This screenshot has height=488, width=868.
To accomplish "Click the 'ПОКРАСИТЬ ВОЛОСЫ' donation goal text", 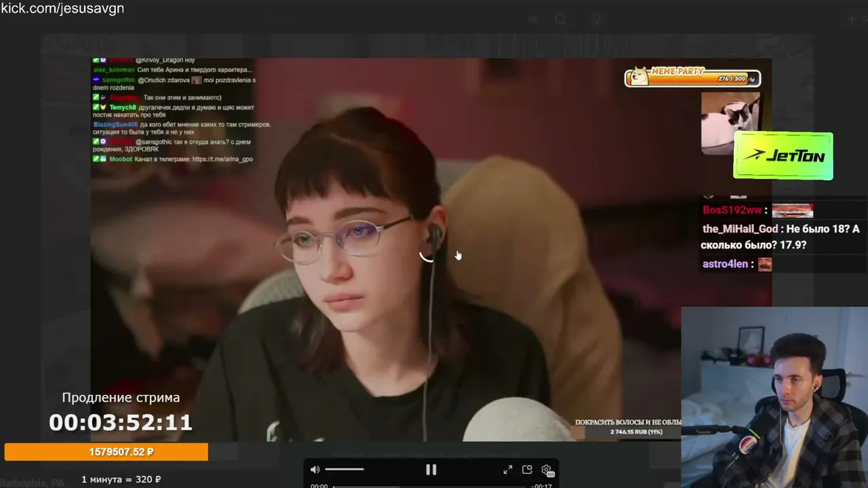I will tap(628, 422).
